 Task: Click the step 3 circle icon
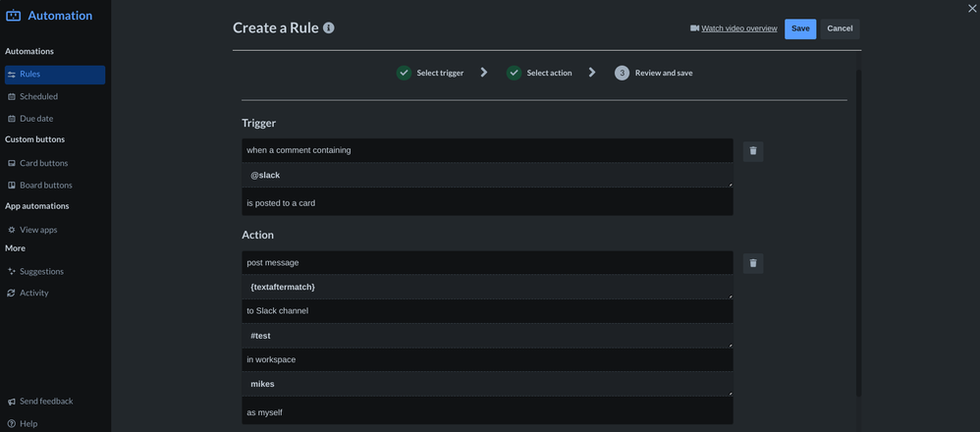(622, 73)
